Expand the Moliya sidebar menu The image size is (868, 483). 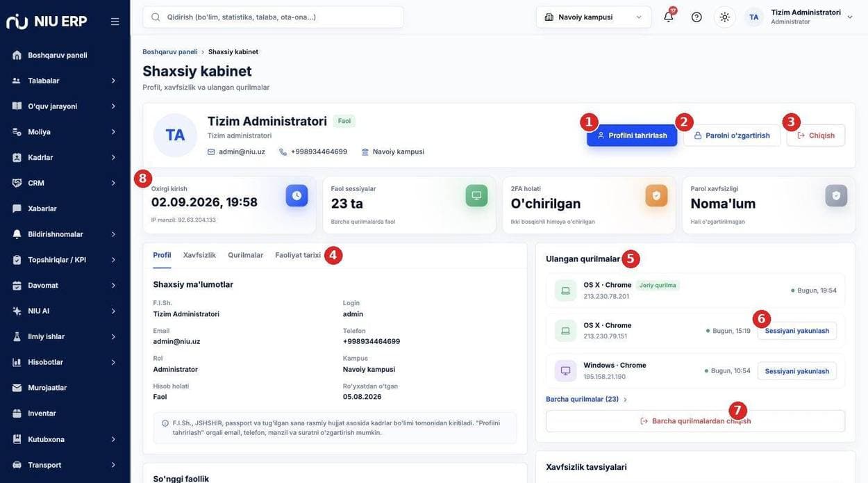65,132
